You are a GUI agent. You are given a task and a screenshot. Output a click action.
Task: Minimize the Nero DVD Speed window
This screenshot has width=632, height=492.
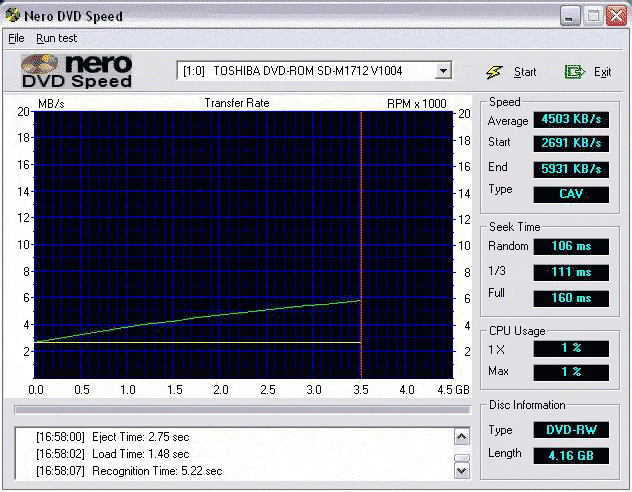[570, 16]
